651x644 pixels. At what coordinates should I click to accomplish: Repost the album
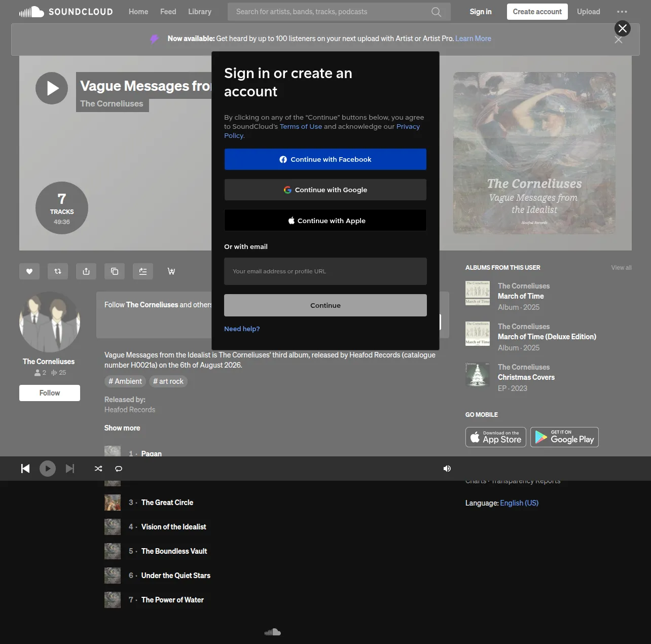(x=58, y=271)
